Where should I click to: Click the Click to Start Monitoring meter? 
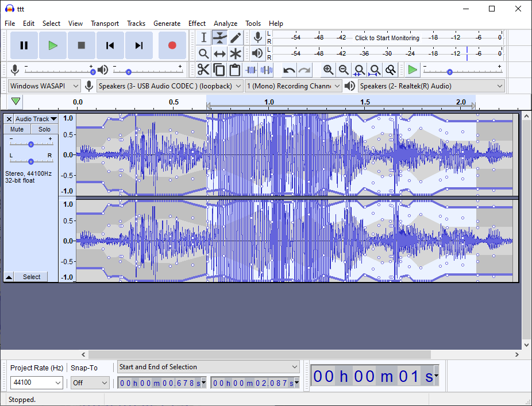point(387,38)
